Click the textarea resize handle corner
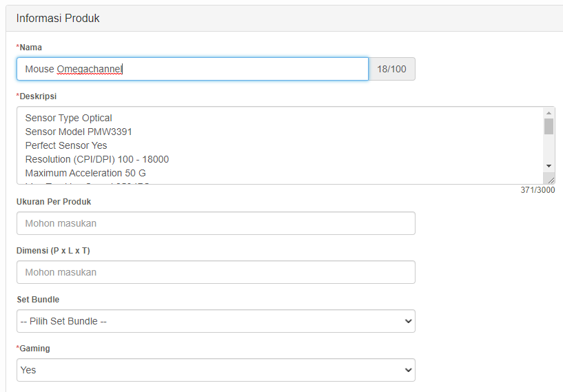 click(x=551, y=180)
